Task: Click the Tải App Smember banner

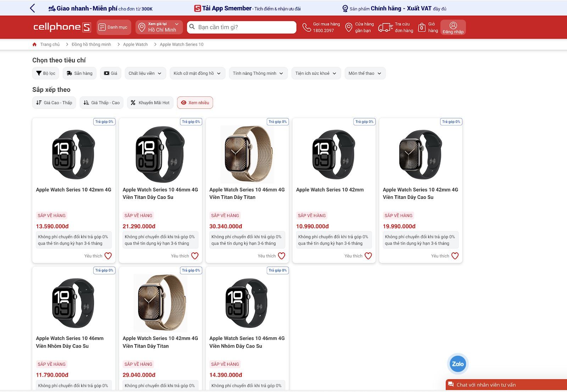Action: point(247,8)
